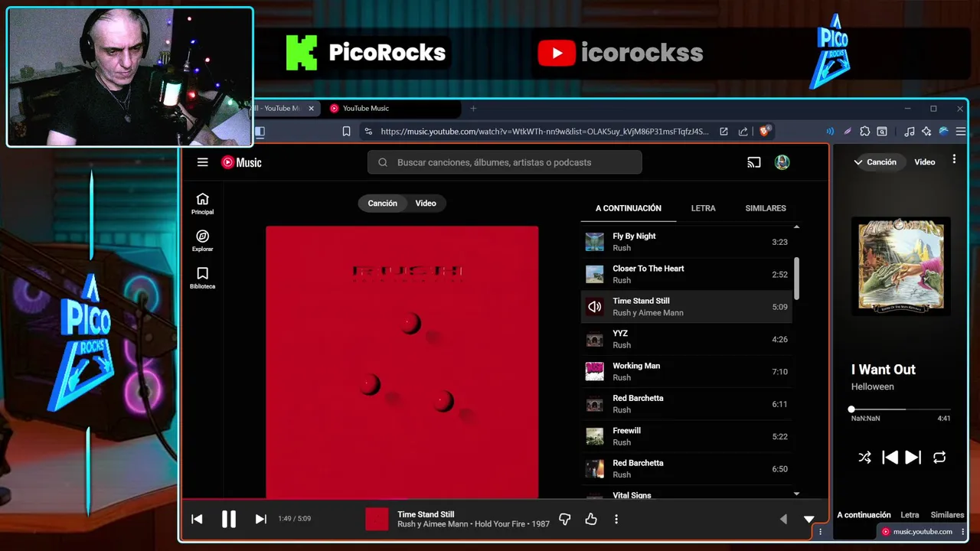Play Working Man from the queue
980x551 pixels.
pyautogui.click(x=687, y=371)
